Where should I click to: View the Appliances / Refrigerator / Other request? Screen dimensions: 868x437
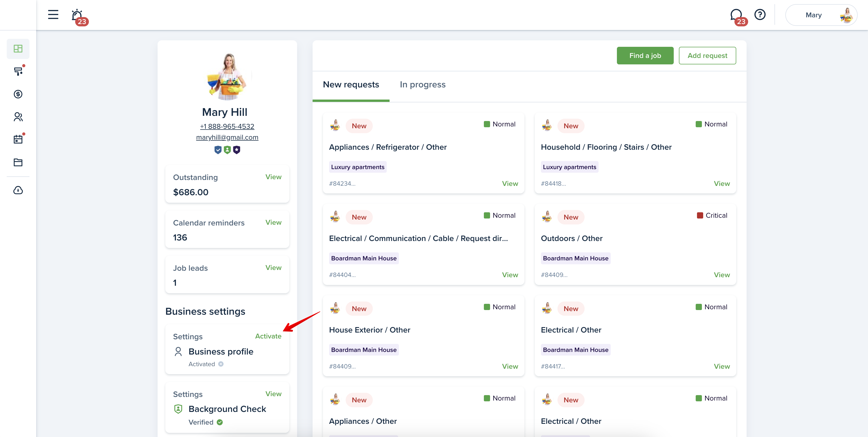510,184
